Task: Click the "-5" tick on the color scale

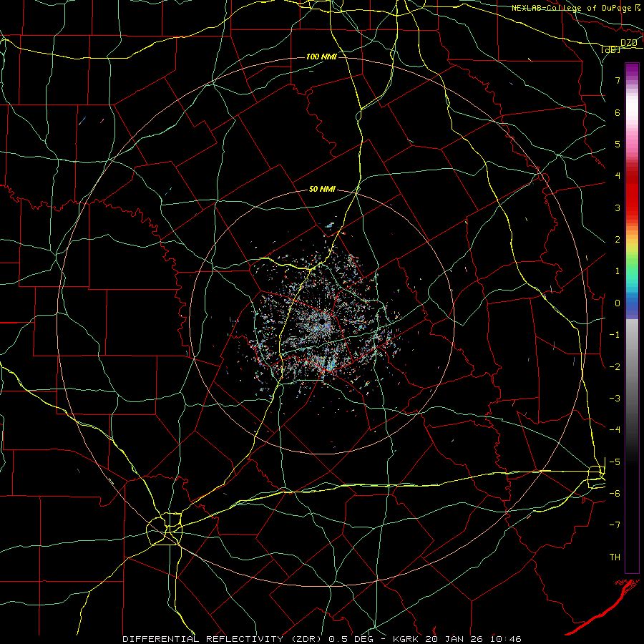Action: click(x=615, y=462)
